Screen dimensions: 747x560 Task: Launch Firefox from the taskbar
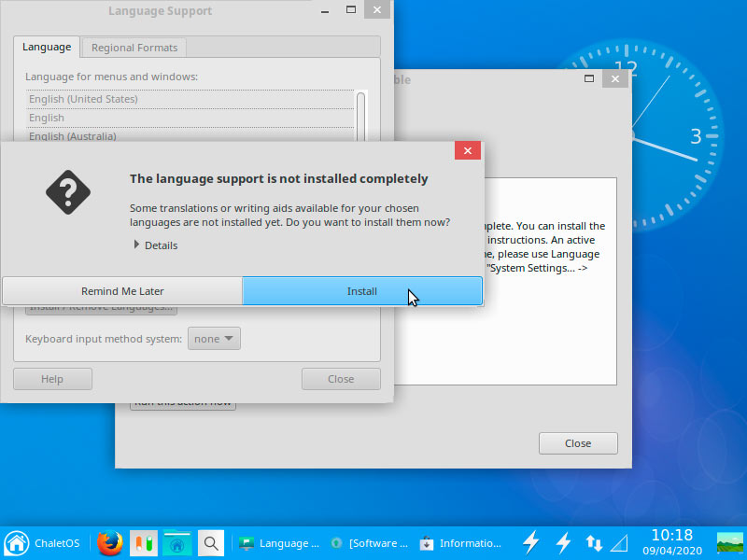tap(109, 543)
